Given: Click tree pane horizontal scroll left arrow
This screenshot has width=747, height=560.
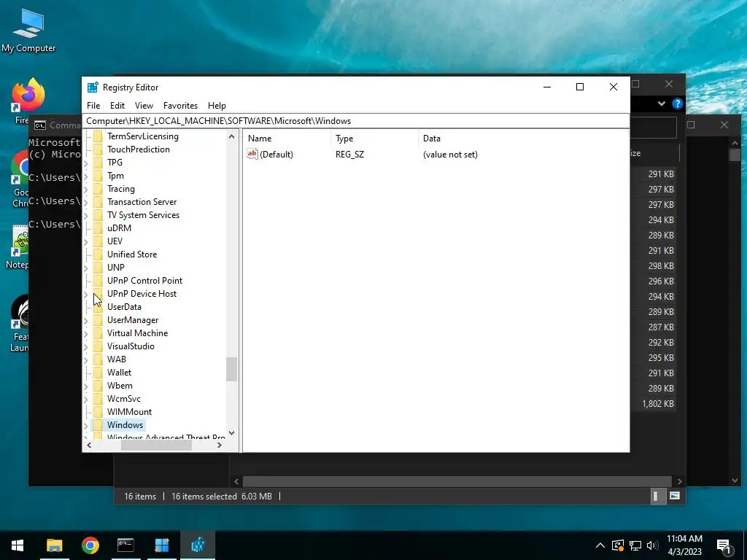Looking at the screenshot, I should (89, 446).
